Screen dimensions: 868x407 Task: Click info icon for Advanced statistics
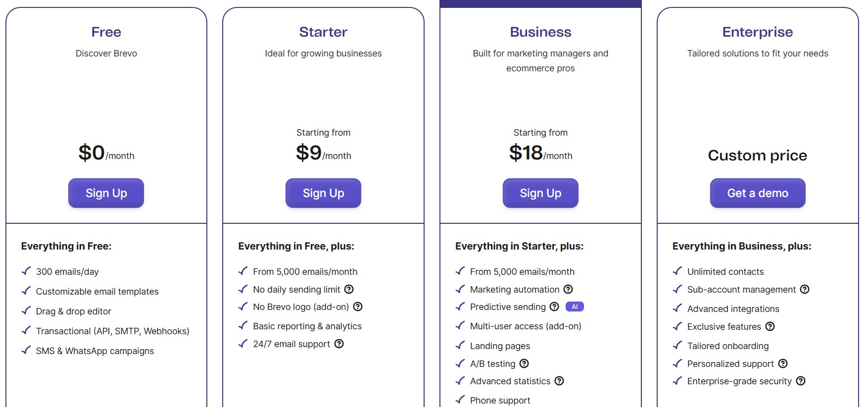559,381
